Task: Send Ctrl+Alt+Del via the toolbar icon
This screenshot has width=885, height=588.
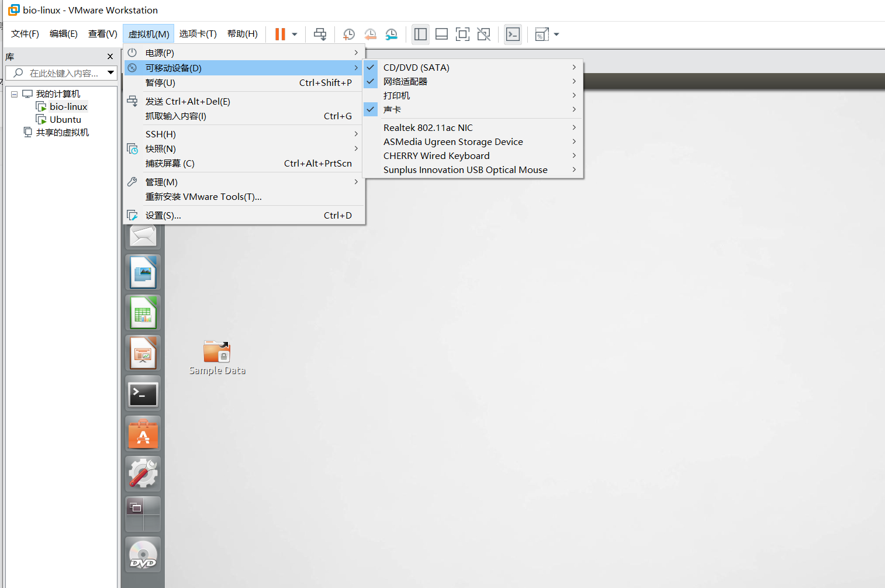Action: [320, 34]
